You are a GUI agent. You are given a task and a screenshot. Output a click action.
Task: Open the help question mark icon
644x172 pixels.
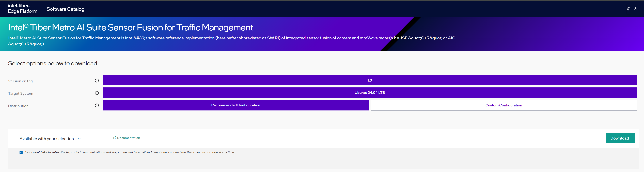(x=629, y=9)
